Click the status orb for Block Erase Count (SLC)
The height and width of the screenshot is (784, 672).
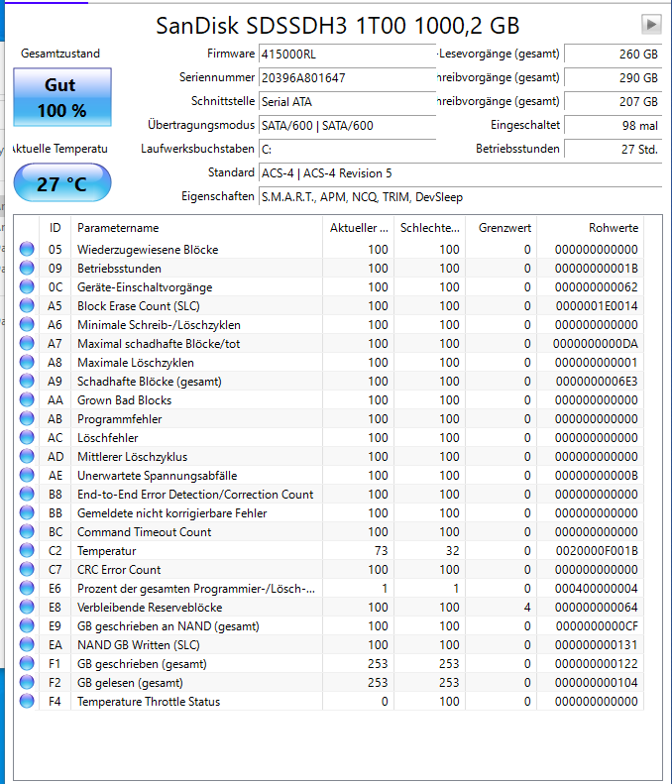(27, 305)
